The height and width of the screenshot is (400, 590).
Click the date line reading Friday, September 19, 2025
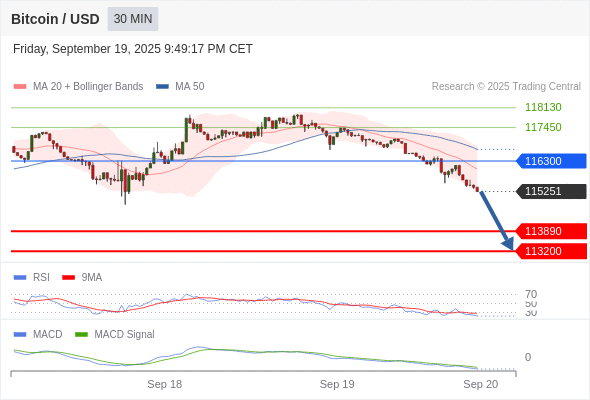click(x=133, y=49)
